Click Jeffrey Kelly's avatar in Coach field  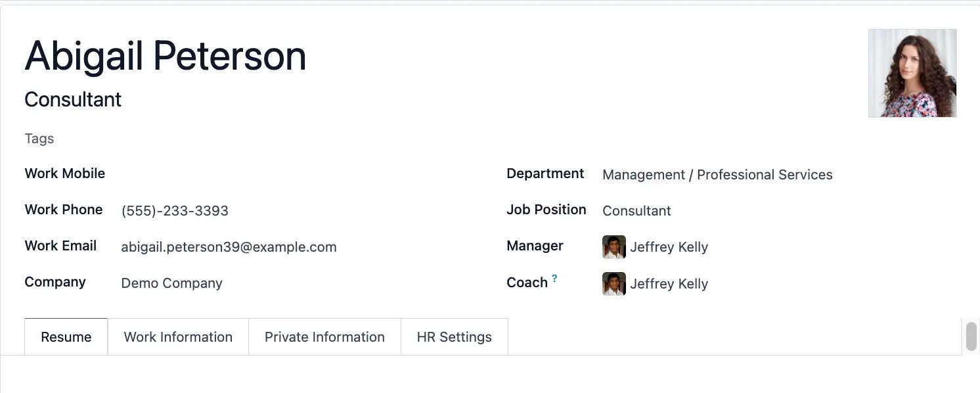click(x=614, y=284)
